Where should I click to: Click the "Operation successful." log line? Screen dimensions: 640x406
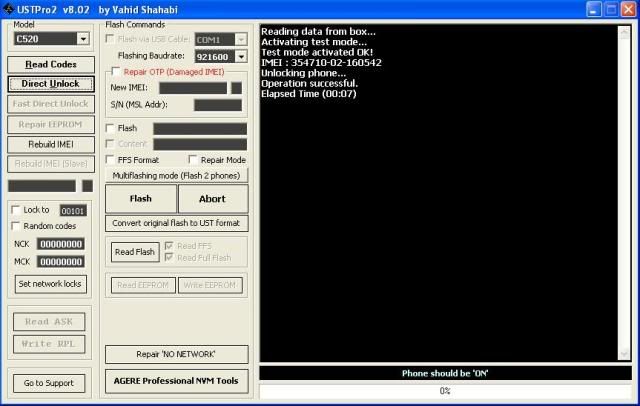tap(309, 84)
